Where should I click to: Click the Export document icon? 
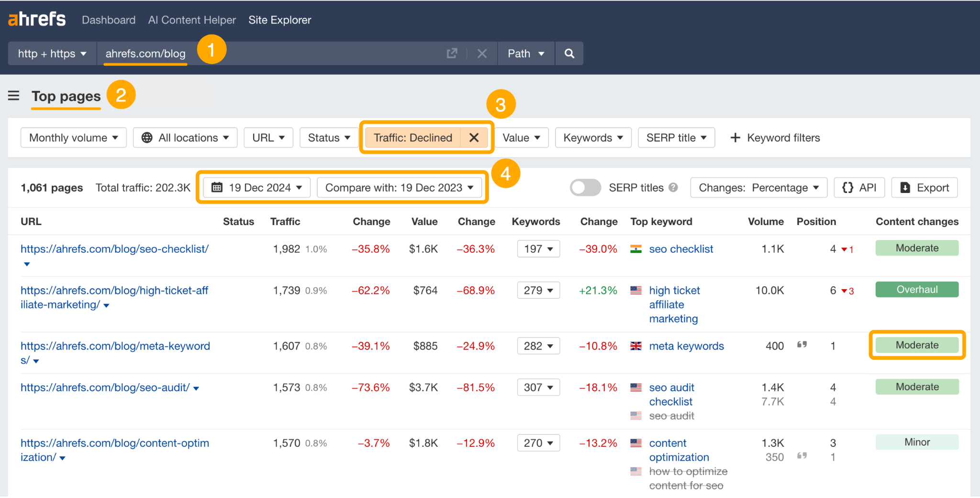point(905,187)
